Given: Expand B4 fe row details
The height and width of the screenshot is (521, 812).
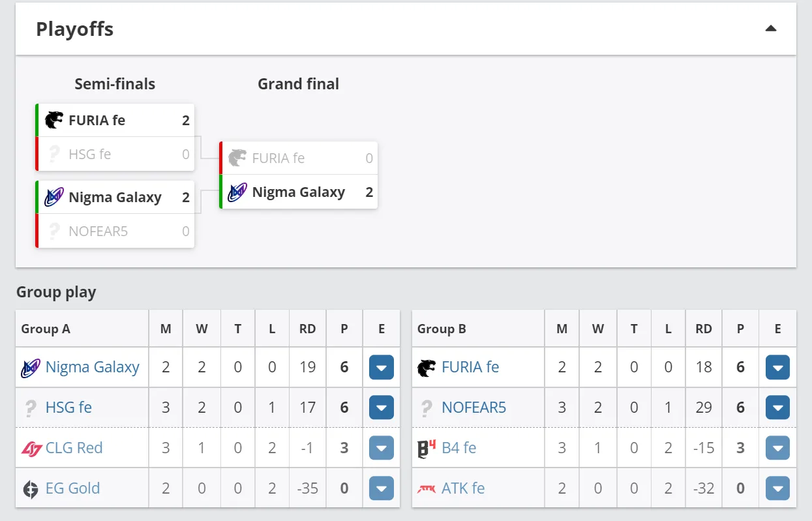Looking at the screenshot, I should [777, 449].
